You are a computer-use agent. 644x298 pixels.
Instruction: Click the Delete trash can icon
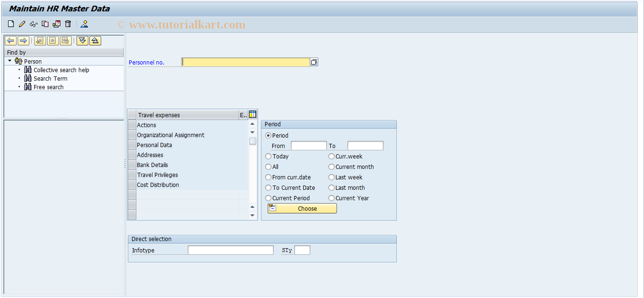[x=68, y=24]
